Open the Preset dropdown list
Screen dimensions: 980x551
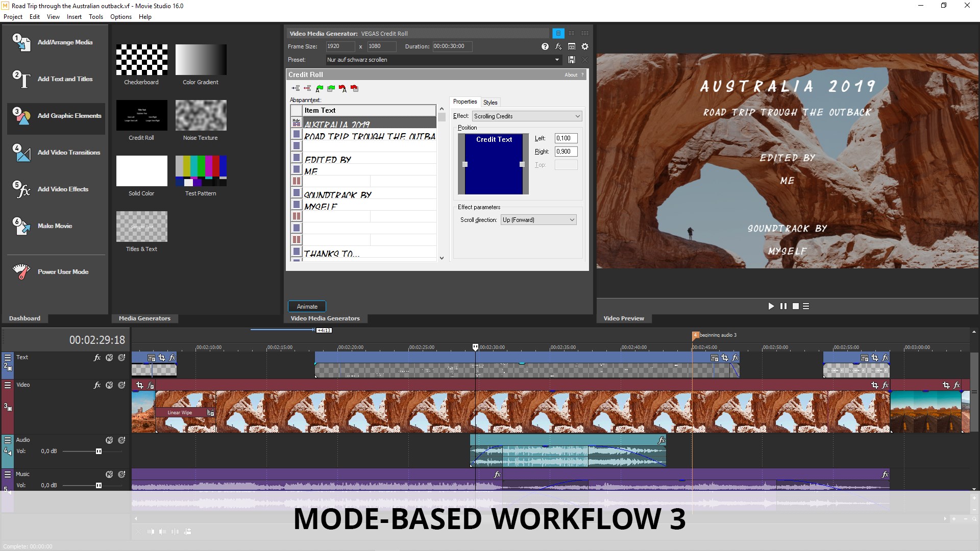click(557, 60)
